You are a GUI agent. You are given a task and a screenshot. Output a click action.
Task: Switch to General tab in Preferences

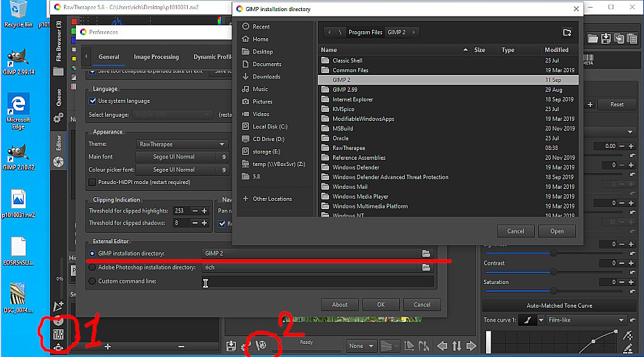coord(108,57)
